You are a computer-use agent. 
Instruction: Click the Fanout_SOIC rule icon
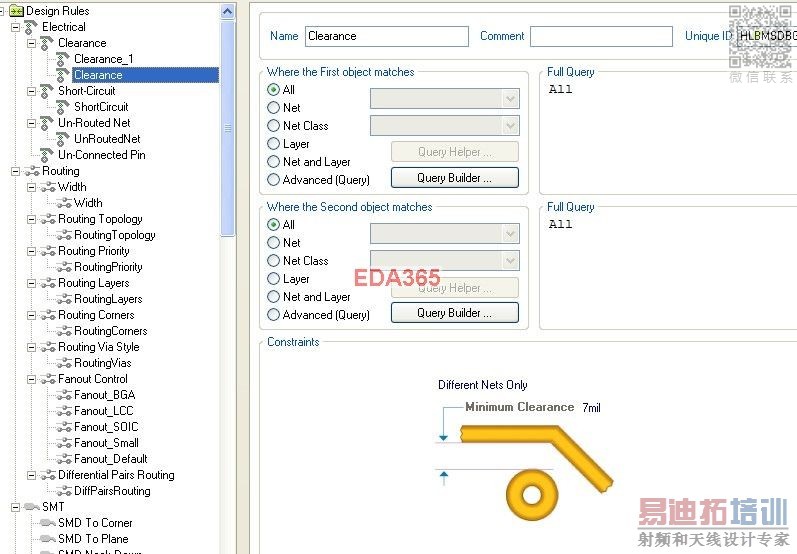(64, 427)
